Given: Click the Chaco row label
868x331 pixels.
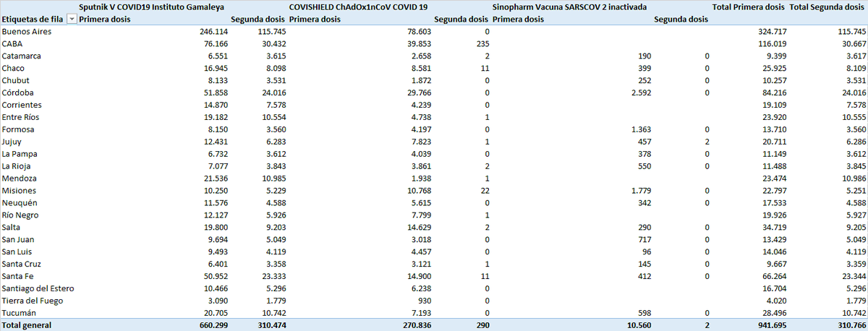Looking at the screenshot, I should (13, 69).
